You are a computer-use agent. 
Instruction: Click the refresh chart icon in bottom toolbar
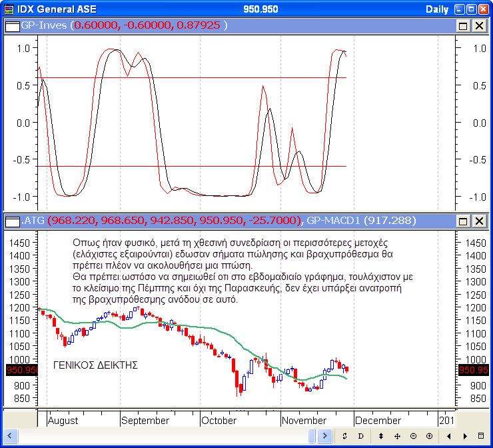click(344, 436)
